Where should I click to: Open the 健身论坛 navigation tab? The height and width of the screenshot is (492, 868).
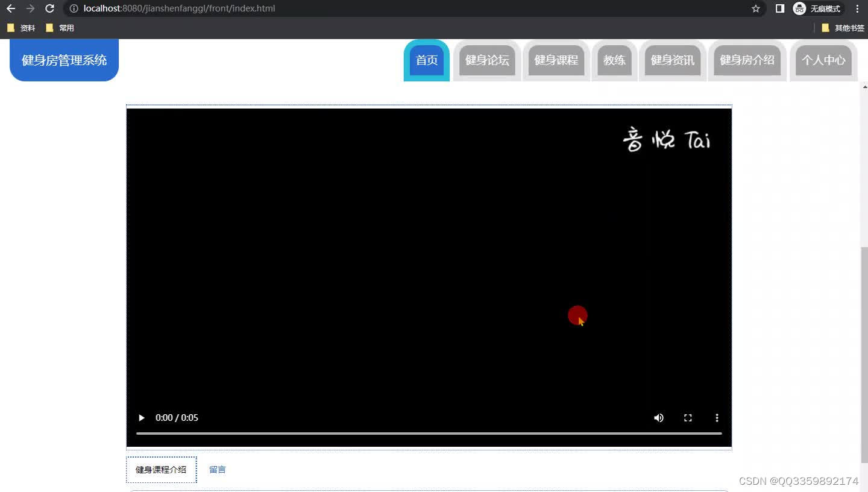click(487, 60)
